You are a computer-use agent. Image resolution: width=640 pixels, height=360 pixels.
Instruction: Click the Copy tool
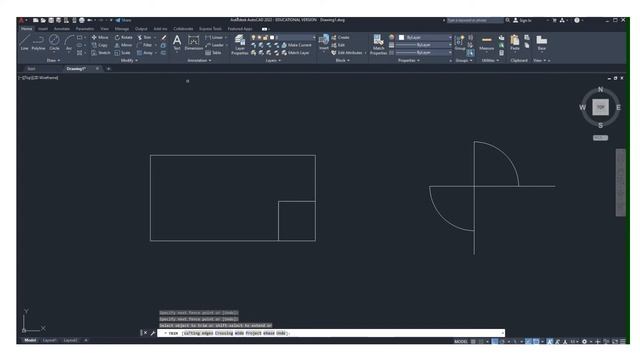click(x=100, y=45)
